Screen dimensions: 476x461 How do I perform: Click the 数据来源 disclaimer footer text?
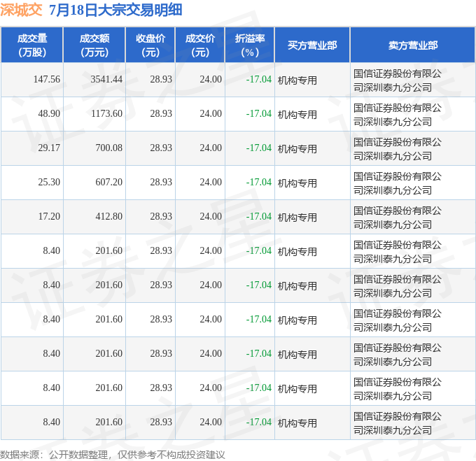[113, 455]
